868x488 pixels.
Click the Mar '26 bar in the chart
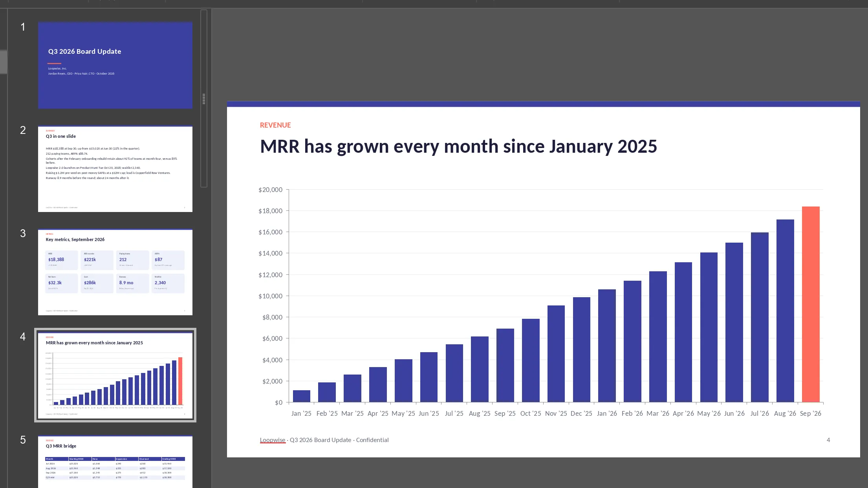click(658, 336)
